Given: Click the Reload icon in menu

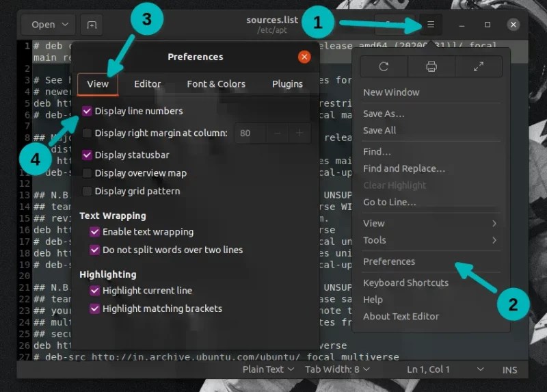Looking at the screenshot, I should tap(384, 66).
